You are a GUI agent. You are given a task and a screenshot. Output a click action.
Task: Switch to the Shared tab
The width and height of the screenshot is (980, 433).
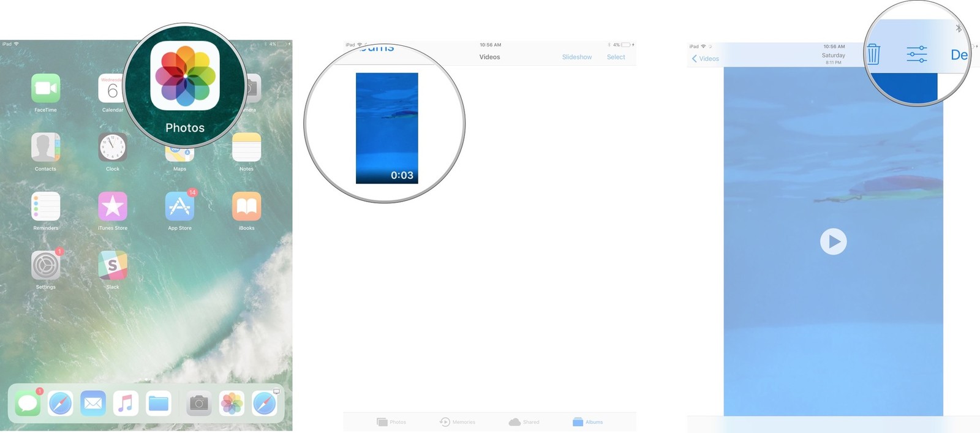pyautogui.click(x=524, y=422)
